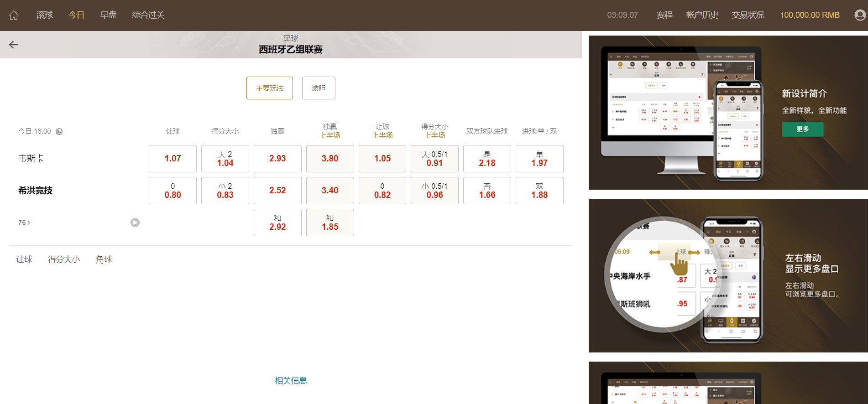The image size is (868, 404).
Task: Click the 左右滑动 swipe tutorial banner
Action: (728, 275)
